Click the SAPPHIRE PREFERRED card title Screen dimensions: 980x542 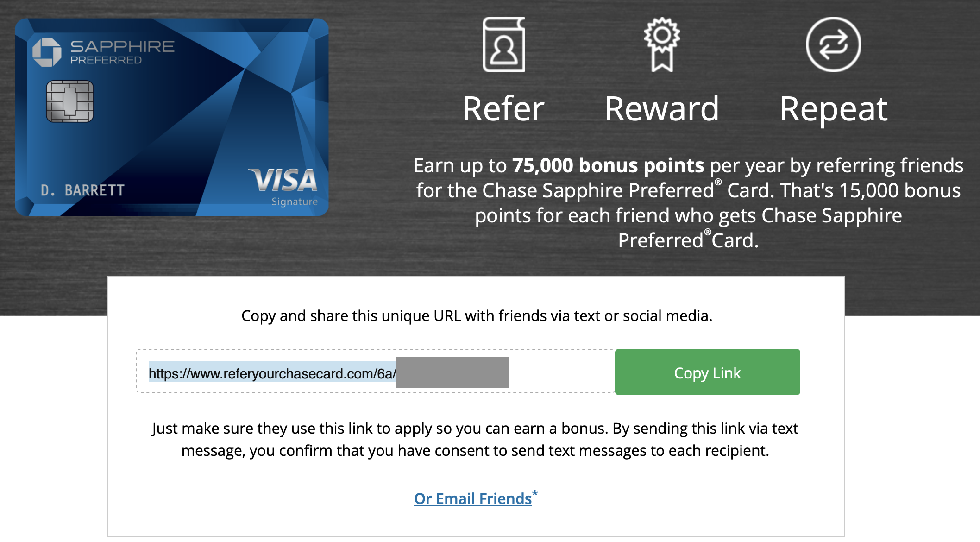[122, 52]
